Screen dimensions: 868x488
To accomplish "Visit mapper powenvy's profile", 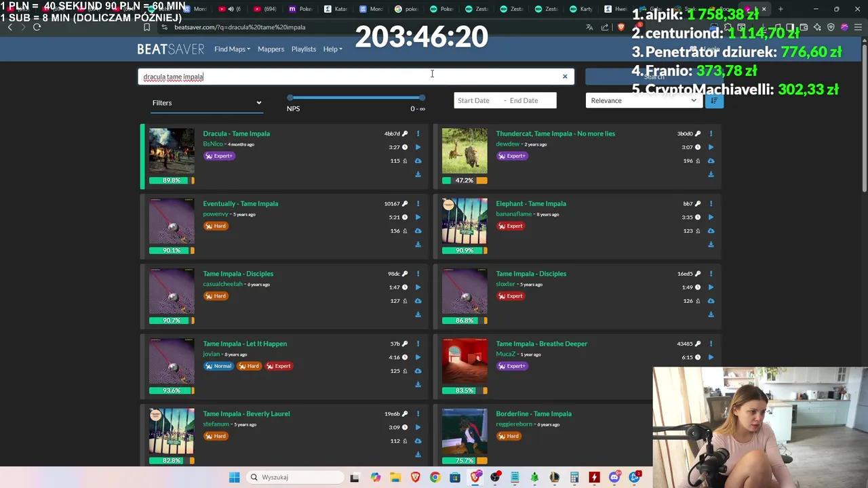I will [x=216, y=214].
